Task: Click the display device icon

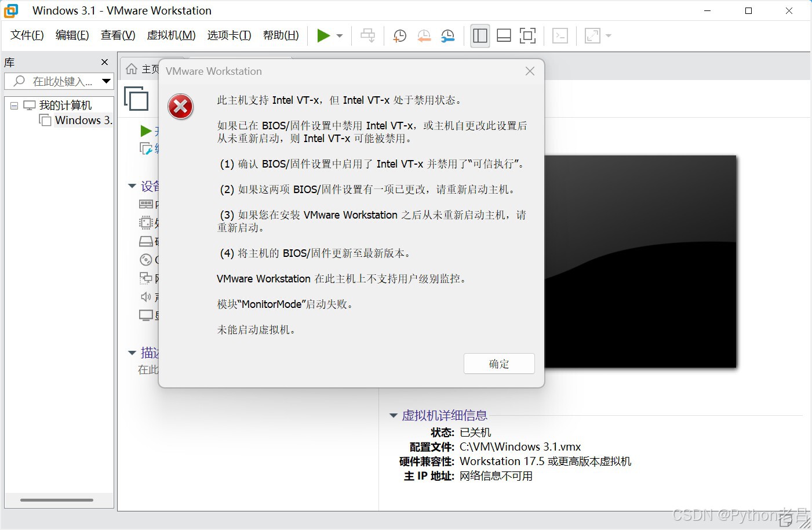Action: click(146, 315)
